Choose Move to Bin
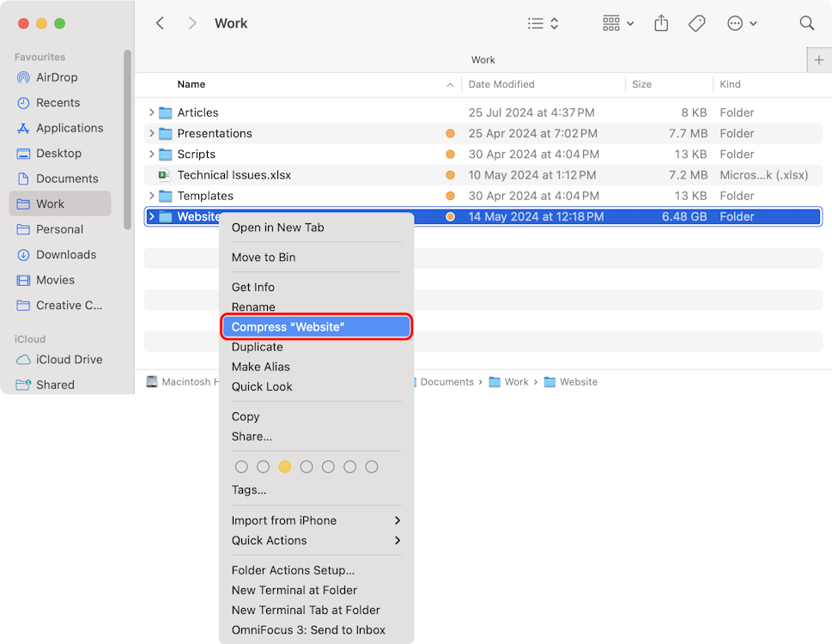The width and height of the screenshot is (832, 644). point(316,258)
